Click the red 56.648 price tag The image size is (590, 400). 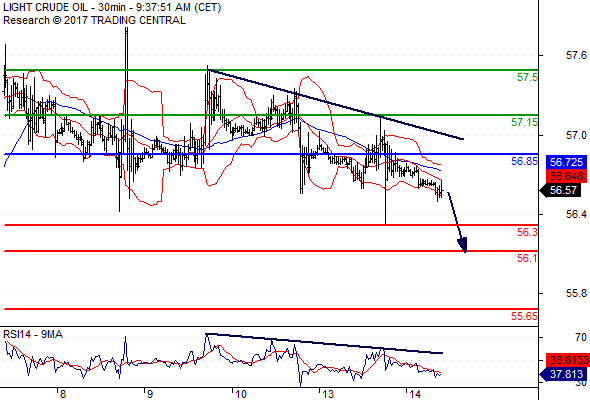[x=566, y=176]
